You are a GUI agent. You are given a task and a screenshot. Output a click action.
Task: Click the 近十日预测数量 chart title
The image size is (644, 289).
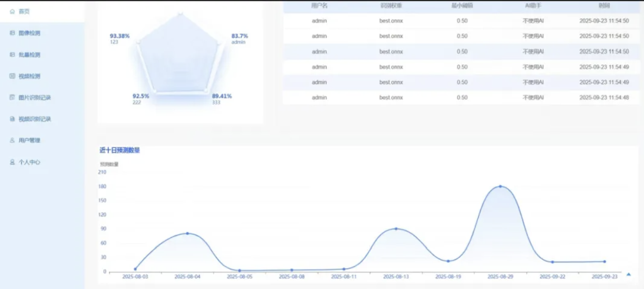click(x=120, y=150)
